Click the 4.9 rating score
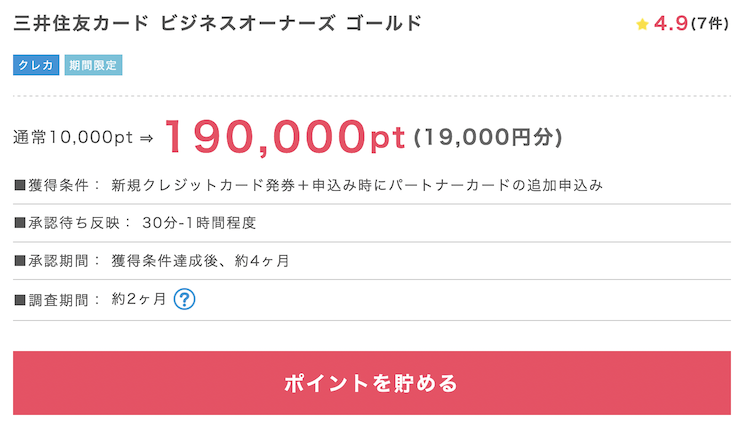The width and height of the screenshot is (743, 426). pos(671,23)
